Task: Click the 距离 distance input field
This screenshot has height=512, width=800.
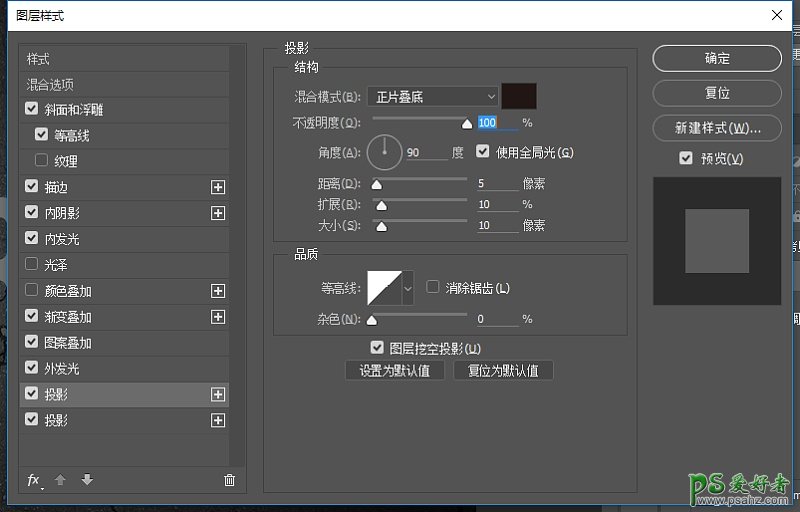Action: pos(496,184)
